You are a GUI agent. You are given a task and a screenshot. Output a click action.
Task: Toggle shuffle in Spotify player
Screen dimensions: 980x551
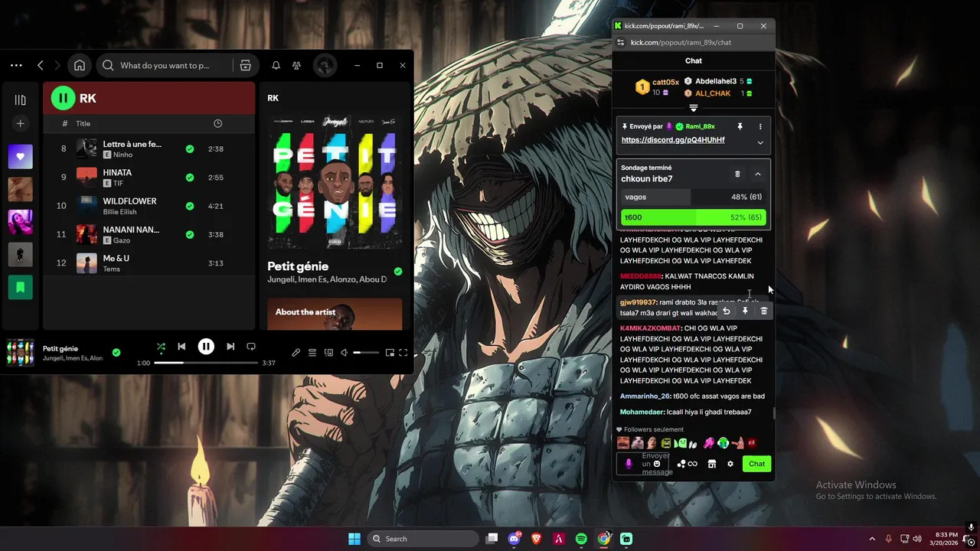pos(161,347)
